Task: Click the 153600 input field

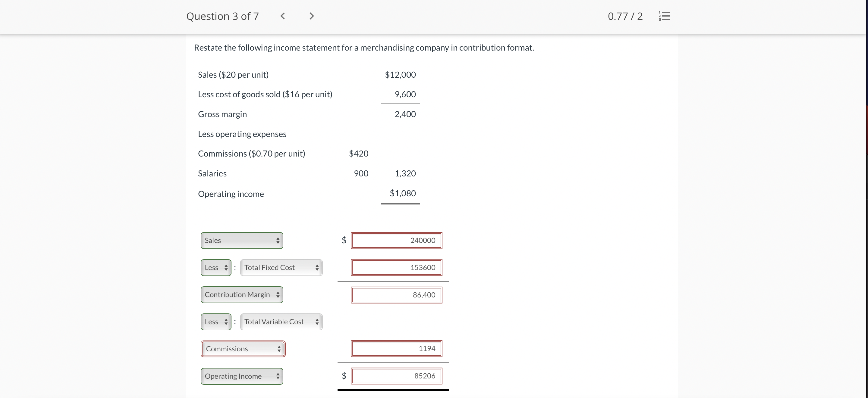Action: point(396,267)
